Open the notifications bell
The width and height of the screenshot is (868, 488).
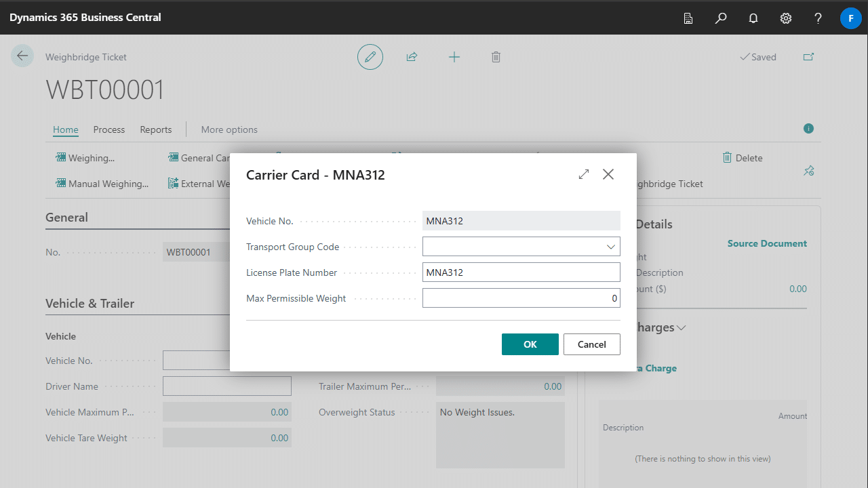click(753, 18)
